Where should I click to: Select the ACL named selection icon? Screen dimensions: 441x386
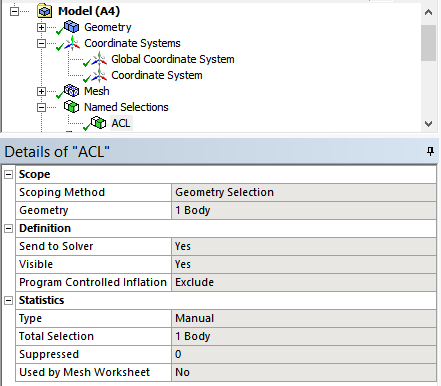(x=98, y=123)
